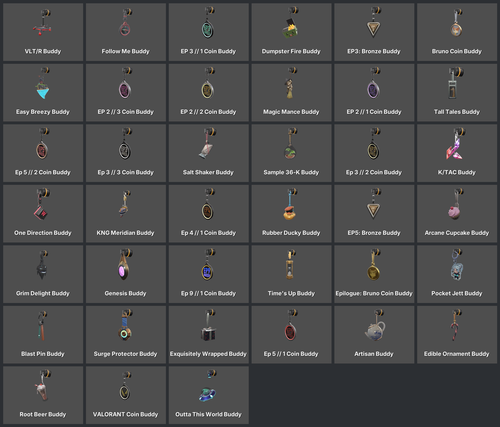
Task: Select the Root Beer Buddy tile
Action: (43, 395)
